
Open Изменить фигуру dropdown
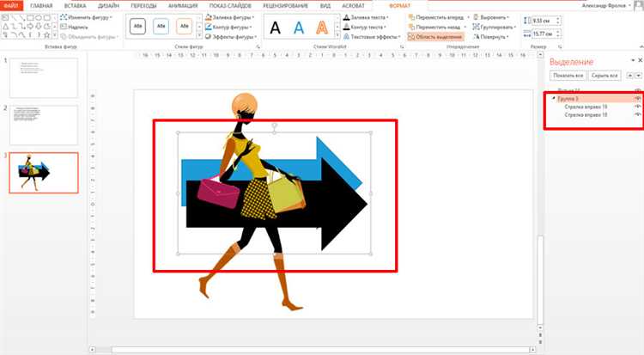[86, 17]
